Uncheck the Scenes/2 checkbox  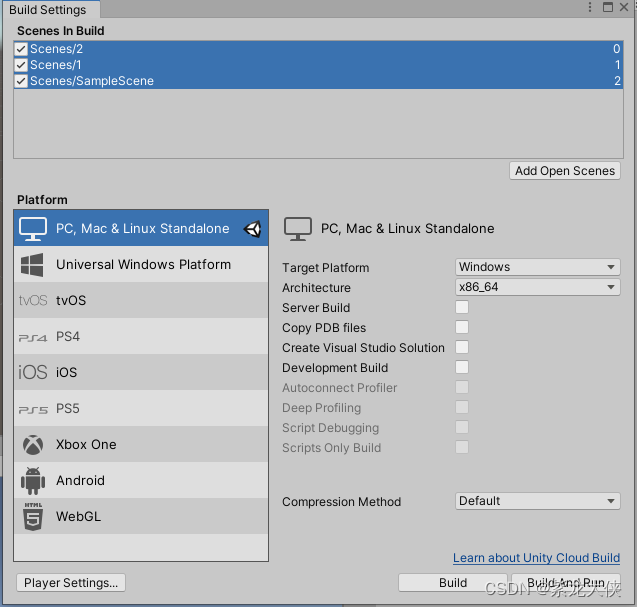[x=21, y=49]
